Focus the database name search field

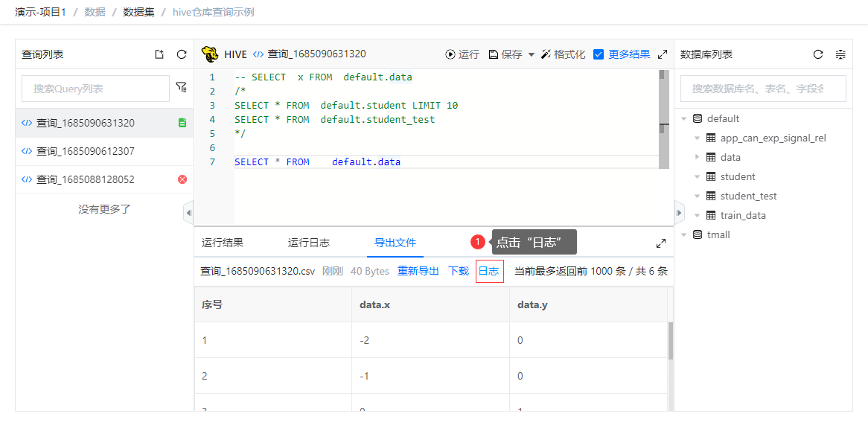click(x=763, y=89)
